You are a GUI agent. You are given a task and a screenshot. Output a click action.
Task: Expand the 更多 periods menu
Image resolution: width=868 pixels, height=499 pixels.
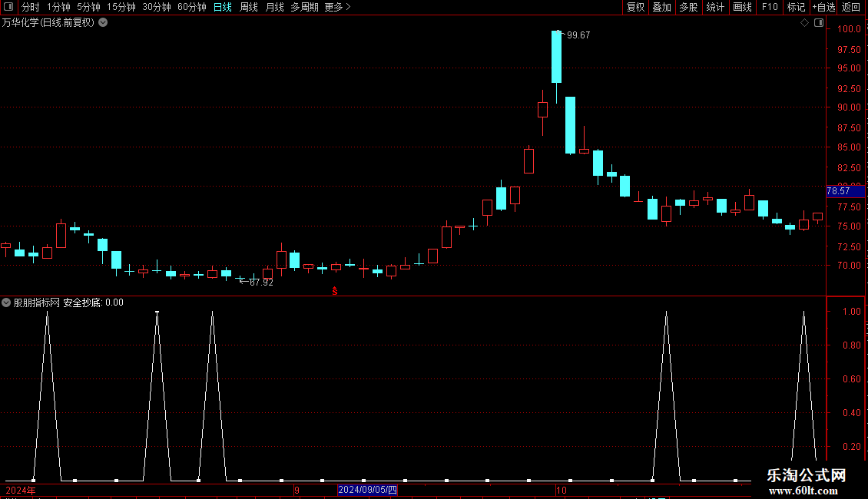pos(338,7)
